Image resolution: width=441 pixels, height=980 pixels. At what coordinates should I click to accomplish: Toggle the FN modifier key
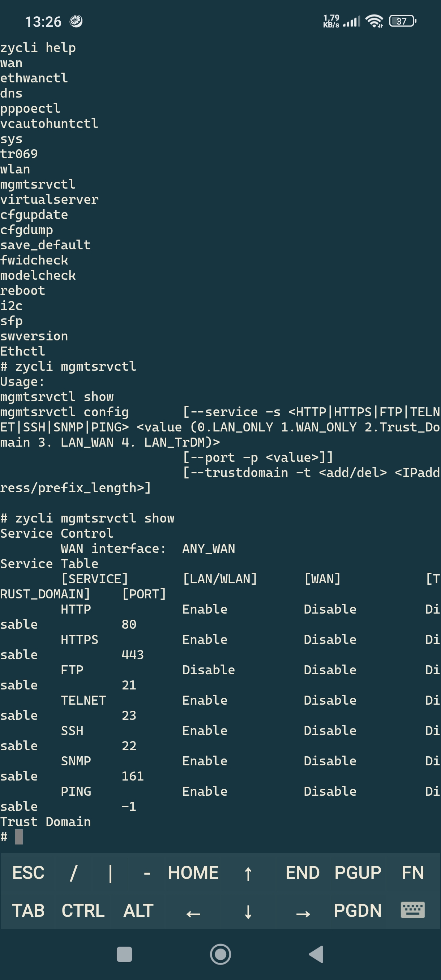(x=413, y=873)
